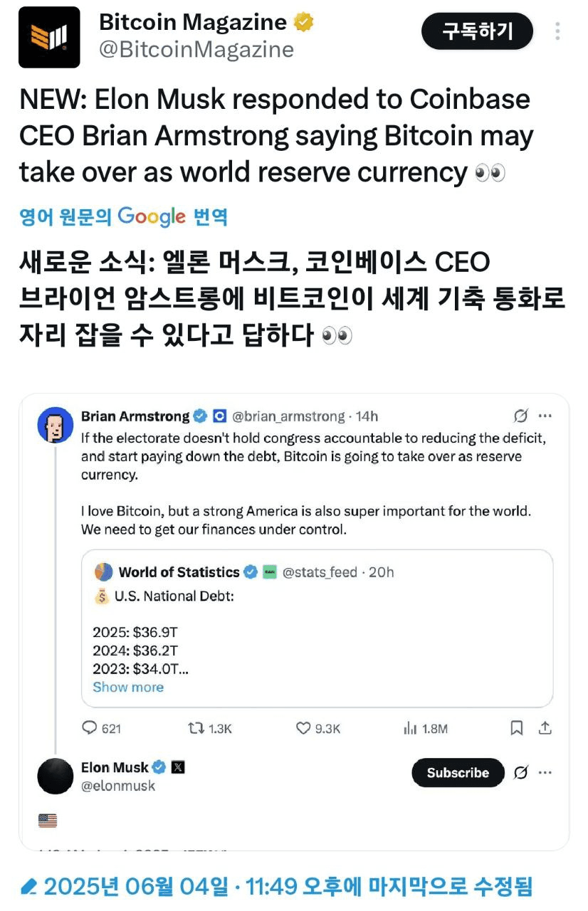The image size is (588, 911).
Task: Click the 구독하기 subscribe button
Action: [x=477, y=31]
